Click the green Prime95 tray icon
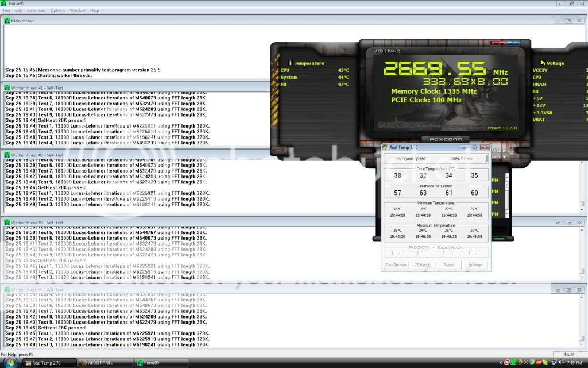This screenshot has width=588, height=368. point(513,362)
